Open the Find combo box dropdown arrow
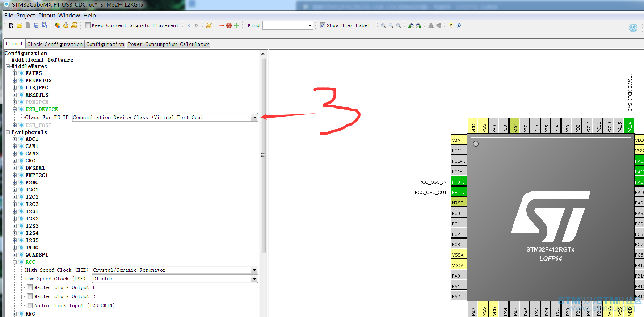 pyautogui.click(x=310, y=25)
